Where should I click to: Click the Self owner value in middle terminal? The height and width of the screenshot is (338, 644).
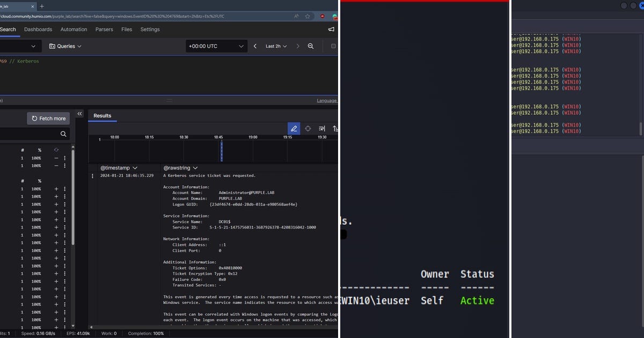click(x=433, y=300)
